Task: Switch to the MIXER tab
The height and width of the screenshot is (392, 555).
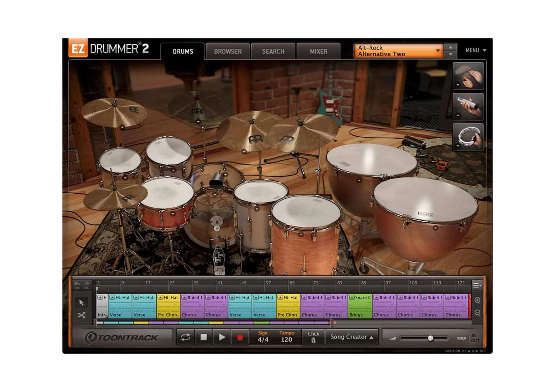Action: tap(319, 52)
